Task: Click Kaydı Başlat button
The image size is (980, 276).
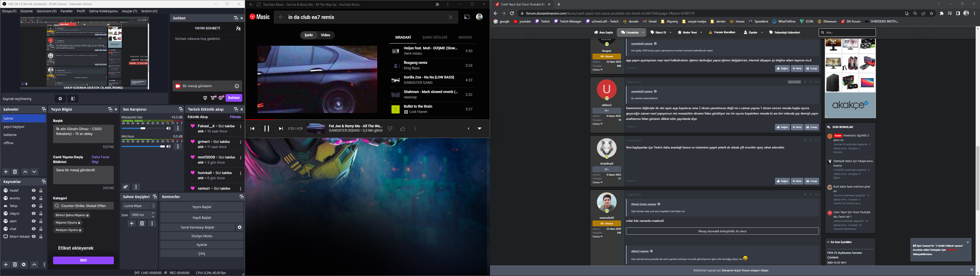Action: point(202,218)
